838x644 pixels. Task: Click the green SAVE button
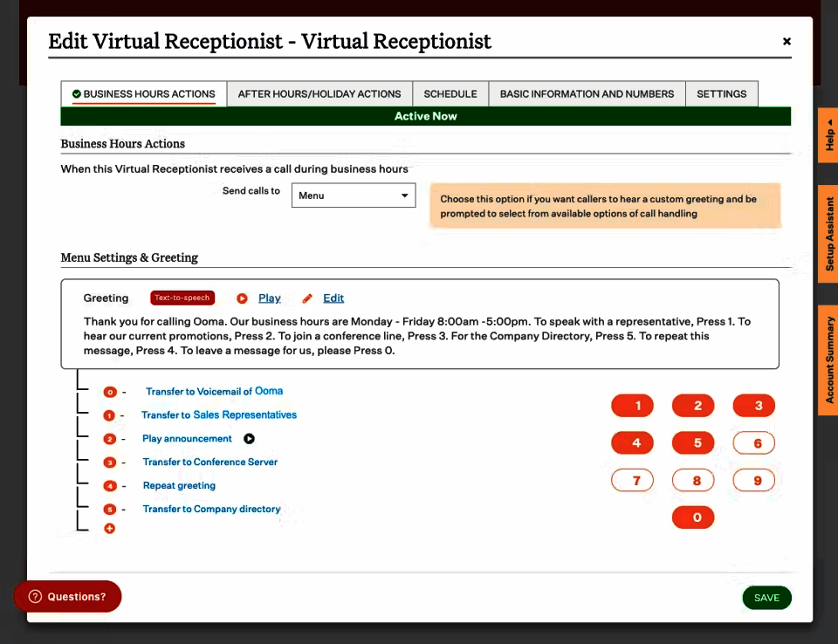[767, 598]
